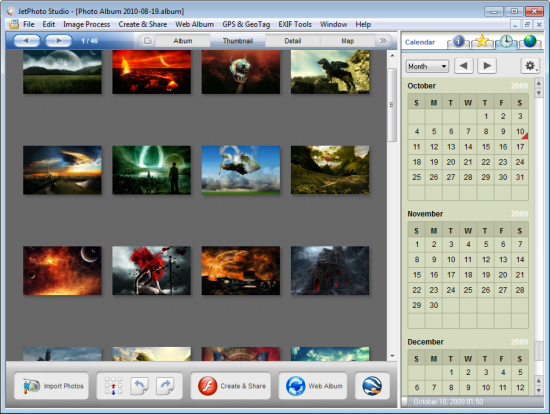Open the Favorites star panel tab
Screen dimensions: 550x414
click(482, 41)
